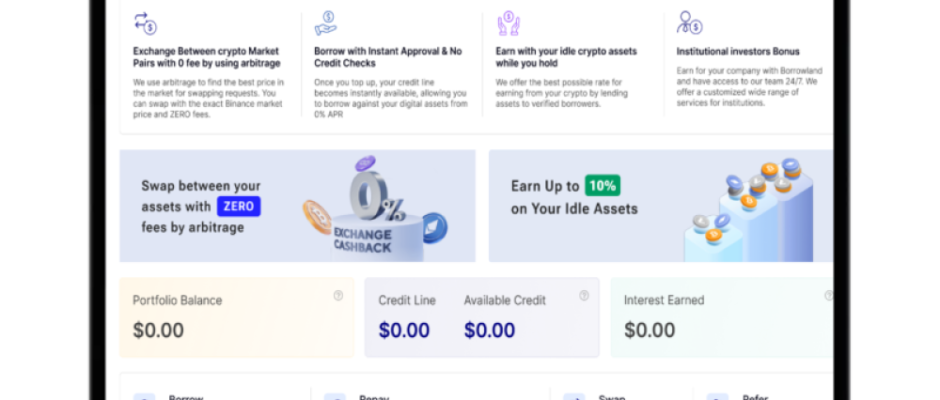The width and height of the screenshot is (940, 400).
Task: Open the zero fees swap banner
Action: pyautogui.click(x=297, y=206)
